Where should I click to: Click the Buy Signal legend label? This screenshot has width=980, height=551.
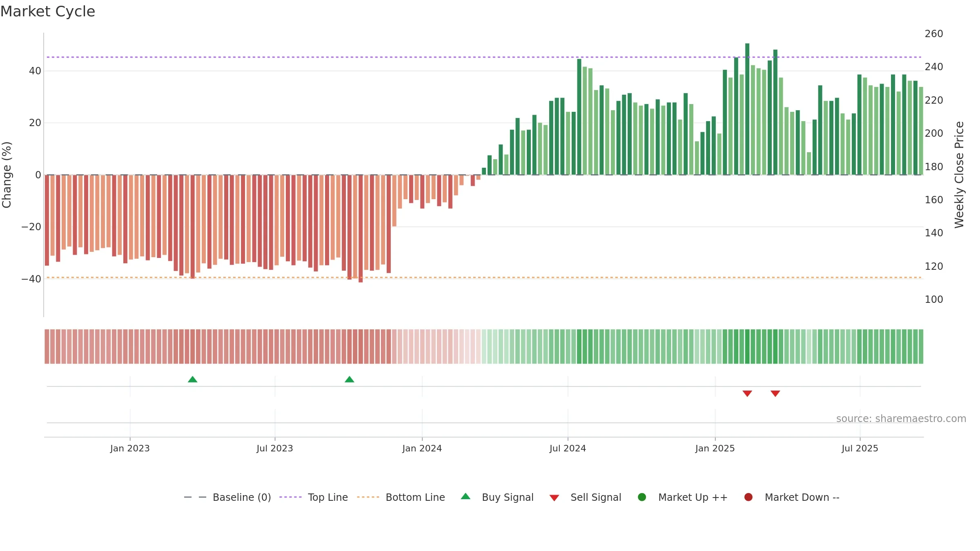click(x=508, y=497)
